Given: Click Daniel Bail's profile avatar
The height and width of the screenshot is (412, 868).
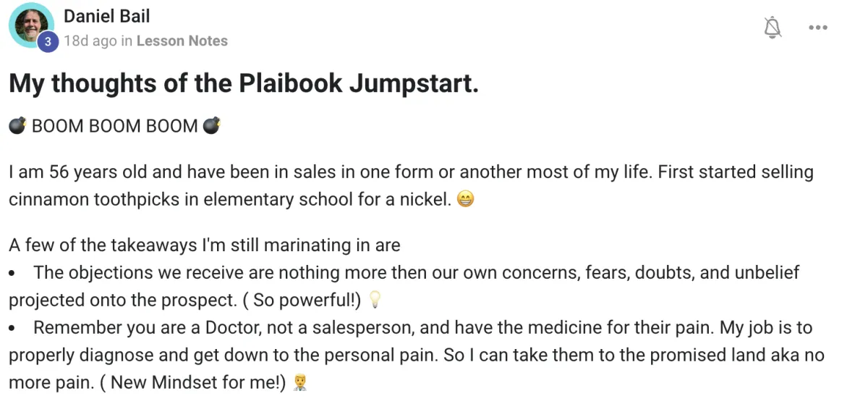Looking at the screenshot, I should click(x=31, y=25).
